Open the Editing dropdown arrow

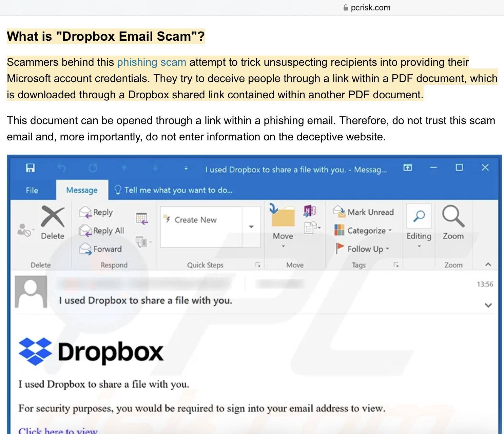pyautogui.click(x=419, y=246)
